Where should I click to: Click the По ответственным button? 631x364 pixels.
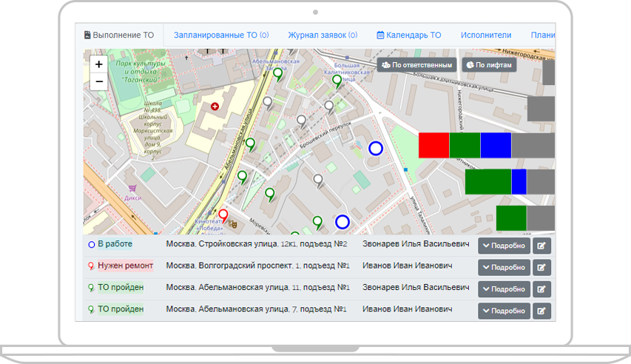(416, 65)
